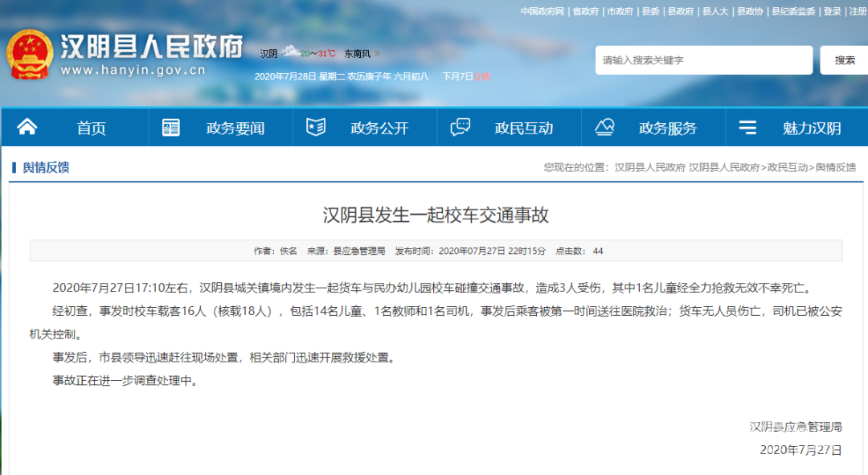
Task: Click the weather cloud icon
Action: [289, 52]
